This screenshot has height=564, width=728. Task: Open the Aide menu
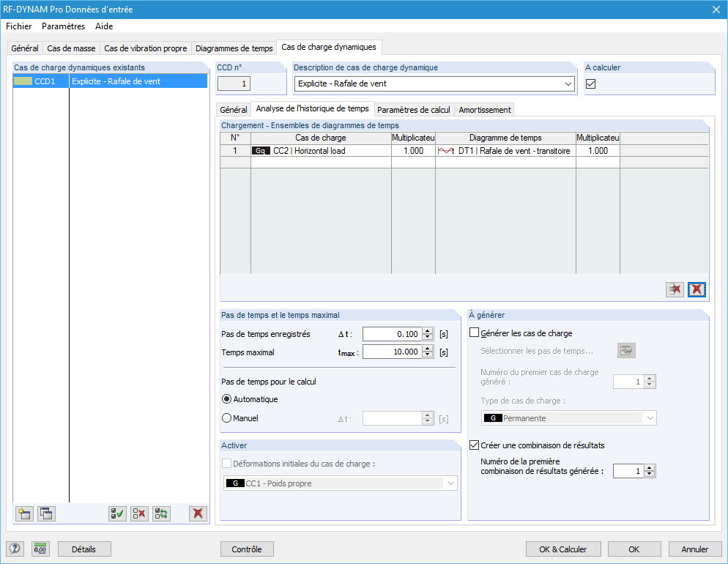click(x=104, y=26)
